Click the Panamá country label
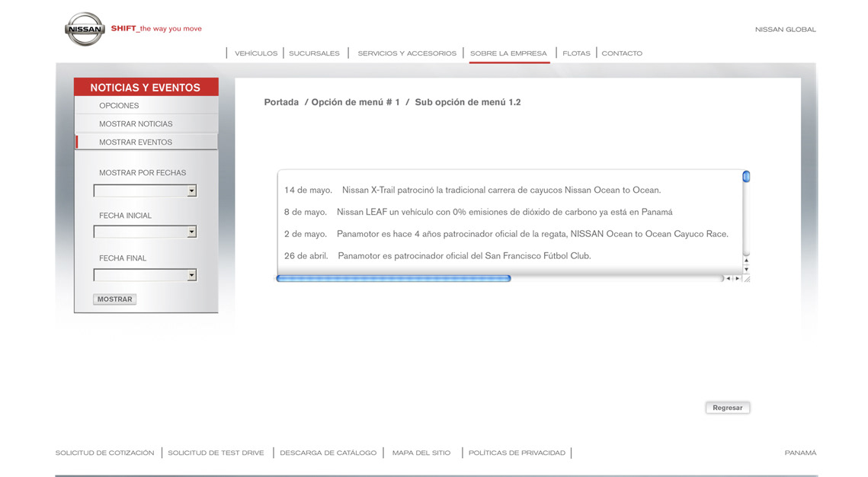 [x=800, y=453]
